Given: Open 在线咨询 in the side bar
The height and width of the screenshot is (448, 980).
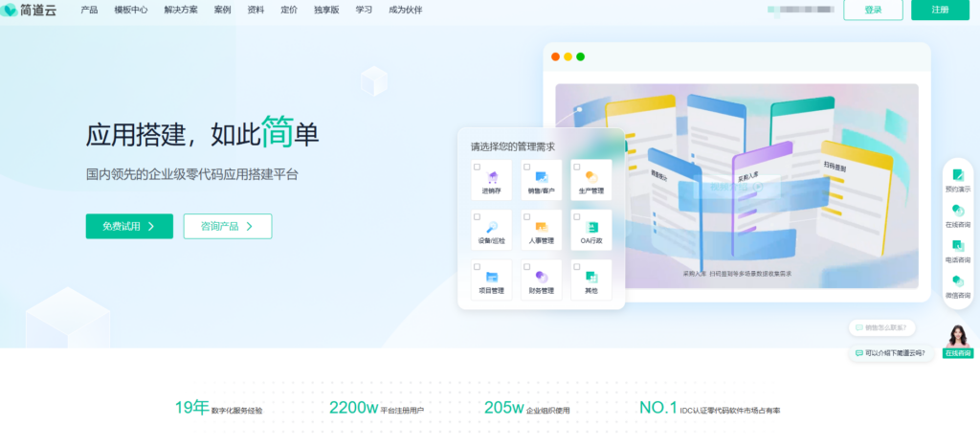Looking at the screenshot, I should coord(957,216).
